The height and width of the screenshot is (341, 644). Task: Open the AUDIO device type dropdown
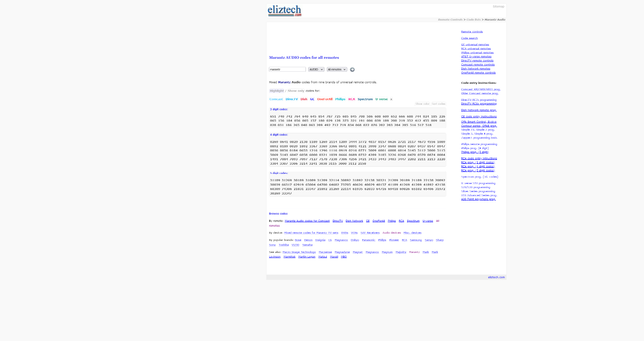click(316, 70)
